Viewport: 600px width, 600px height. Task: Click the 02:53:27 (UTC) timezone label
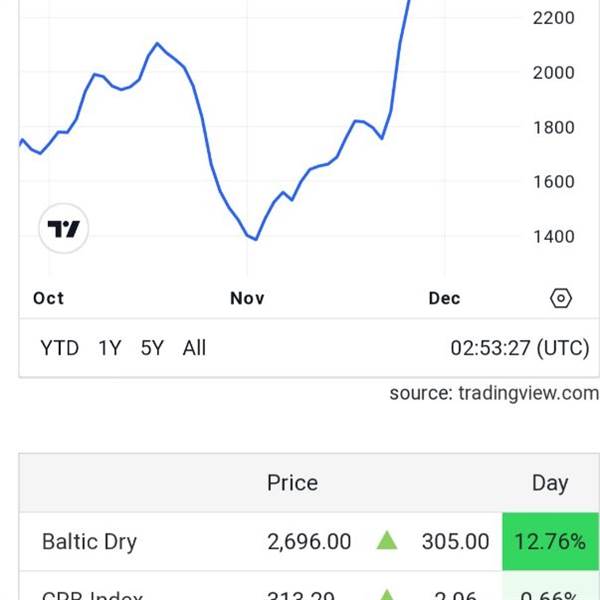point(520,348)
